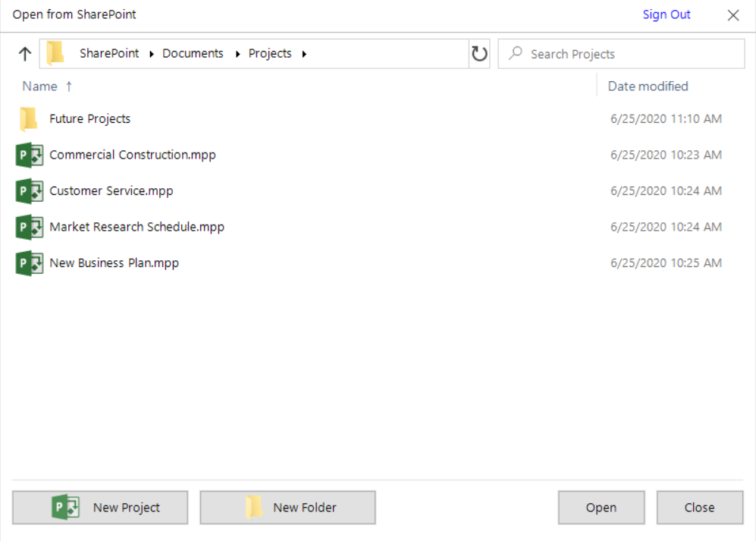The width and height of the screenshot is (756, 541).
Task: Select New Business Plan.mpp file name
Action: (114, 263)
